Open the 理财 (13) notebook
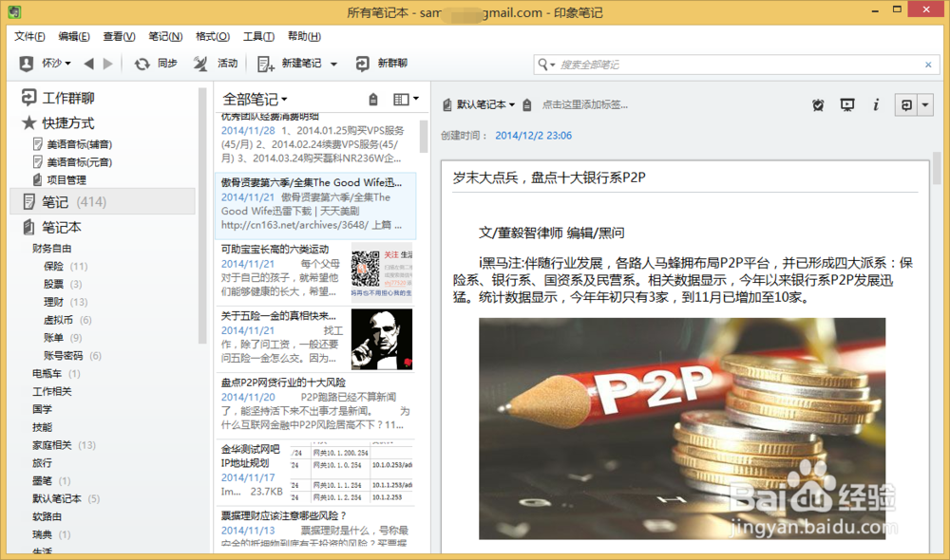The image size is (950, 560). tap(66, 302)
